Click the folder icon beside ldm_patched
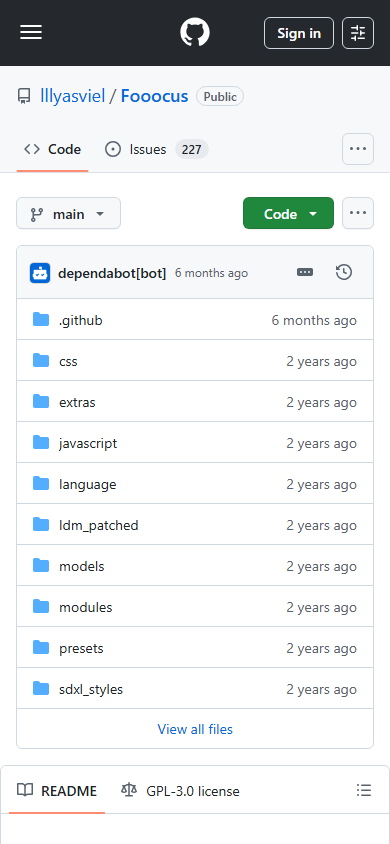 pyautogui.click(x=41, y=524)
